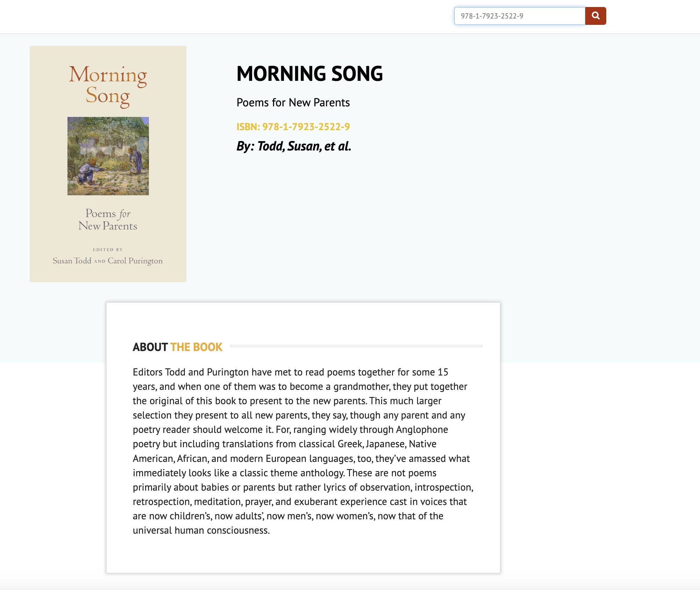Image resolution: width=700 pixels, height=590 pixels.
Task: Click the editors' names on the book cover
Action: [x=108, y=261]
